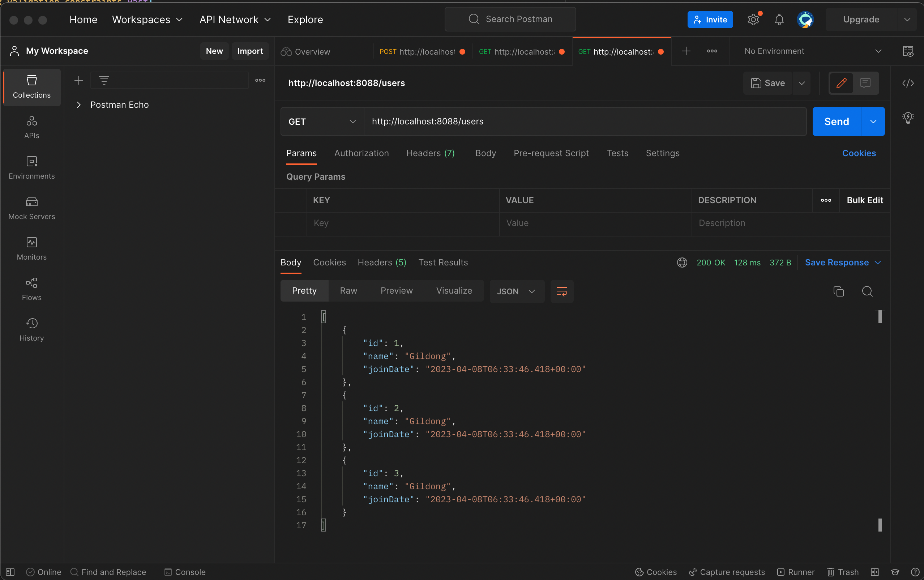Click the blue Send button
Viewport: 924px width, 580px height.
click(x=837, y=121)
